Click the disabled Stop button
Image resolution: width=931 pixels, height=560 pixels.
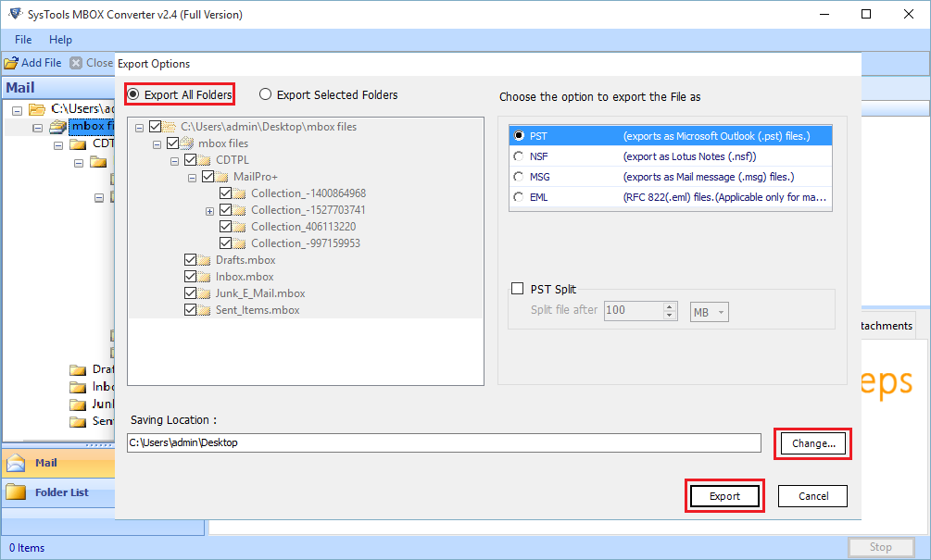pyautogui.click(x=881, y=547)
